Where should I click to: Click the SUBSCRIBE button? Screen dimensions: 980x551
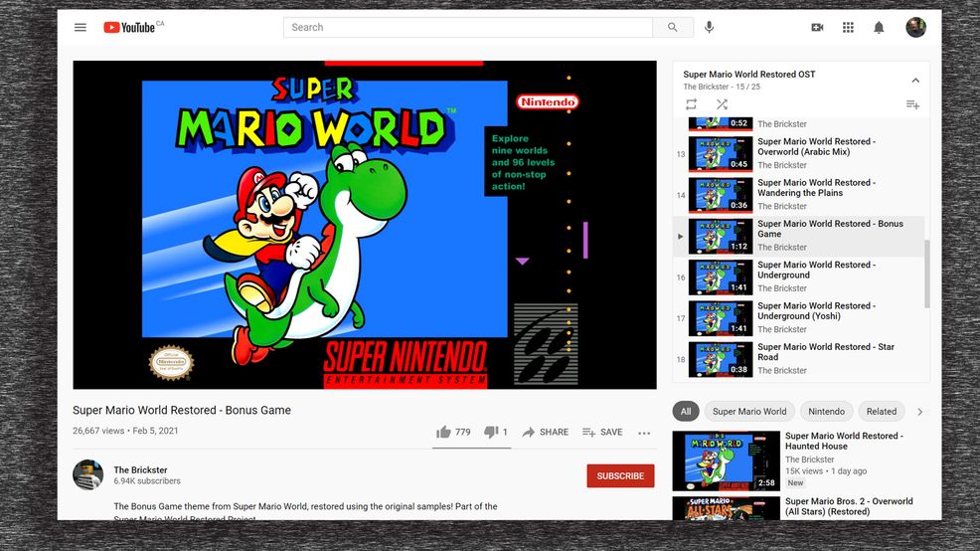[620, 476]
